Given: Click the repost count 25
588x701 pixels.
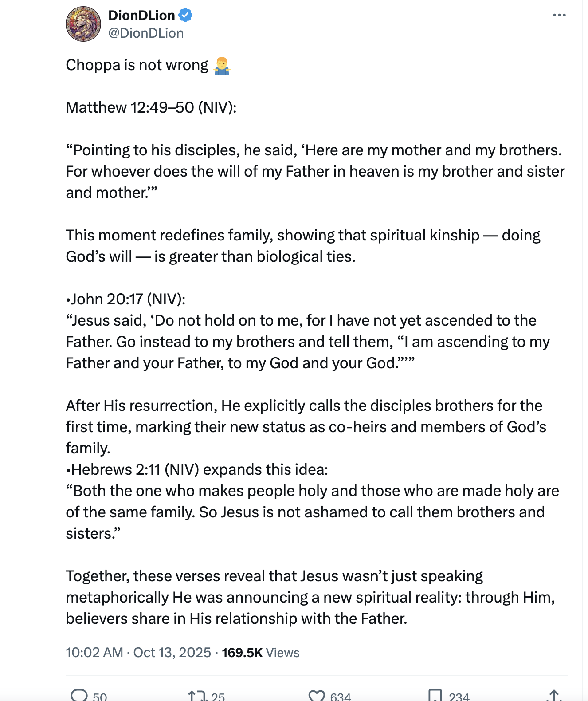Looking at the screenshot, I should click(218, 697).
